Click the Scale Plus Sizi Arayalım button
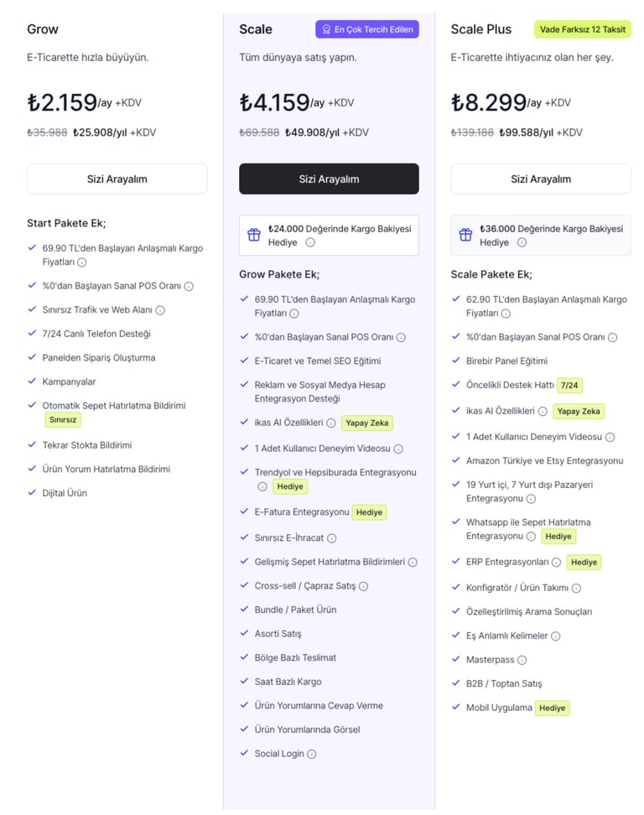This screenshot has height=815, width=644. [541, 179]
